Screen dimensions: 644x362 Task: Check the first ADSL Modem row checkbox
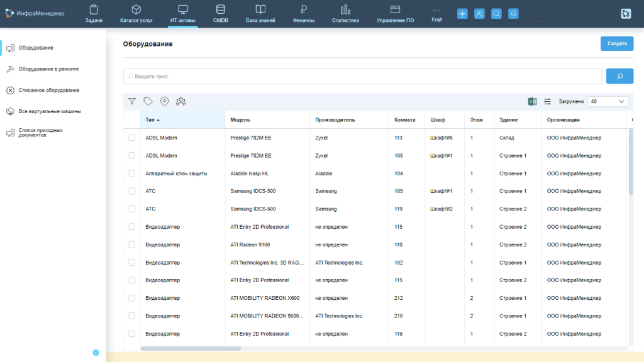point(132,138)
